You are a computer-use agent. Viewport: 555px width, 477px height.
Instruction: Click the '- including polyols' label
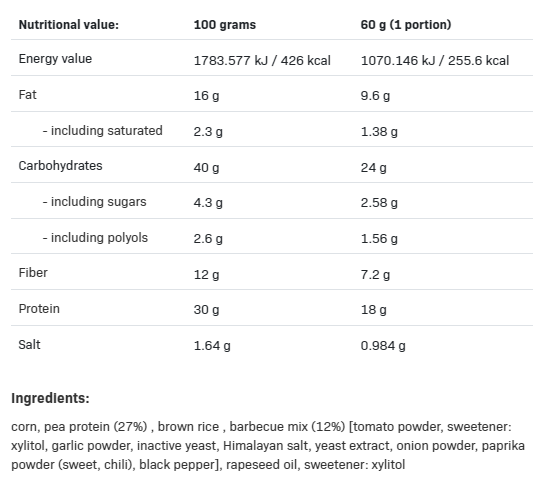tap(95, 238)
